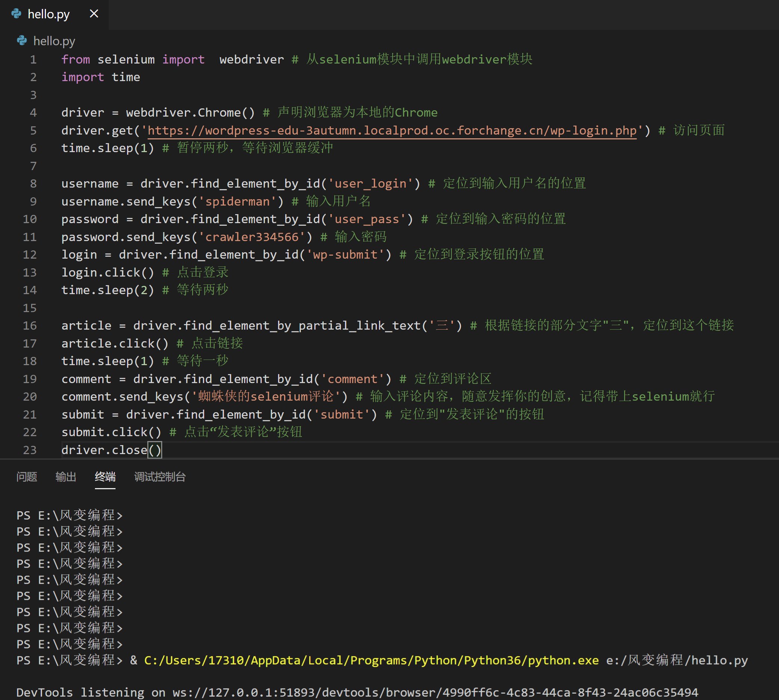Place cursor on 'from' keyword line 1

pos(76,59)
